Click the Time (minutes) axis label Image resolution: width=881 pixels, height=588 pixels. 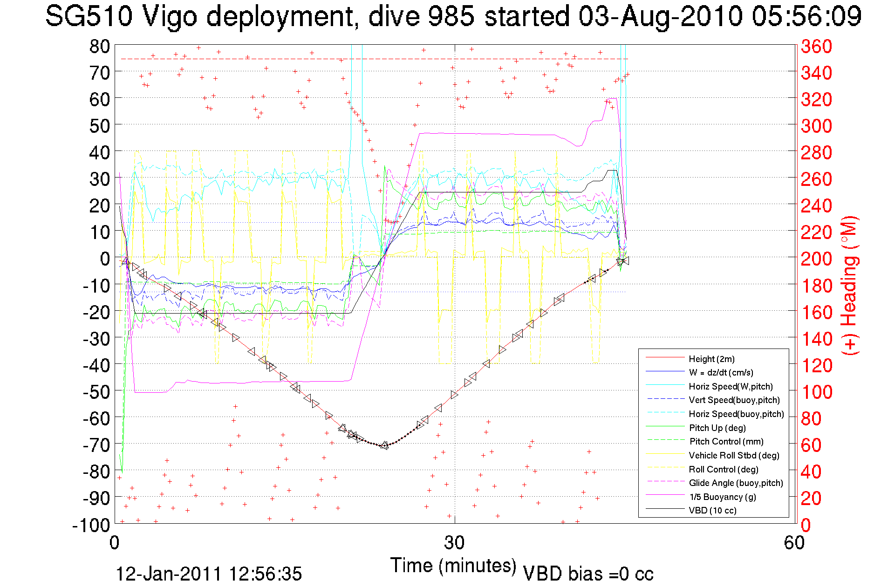pos(453,566)
